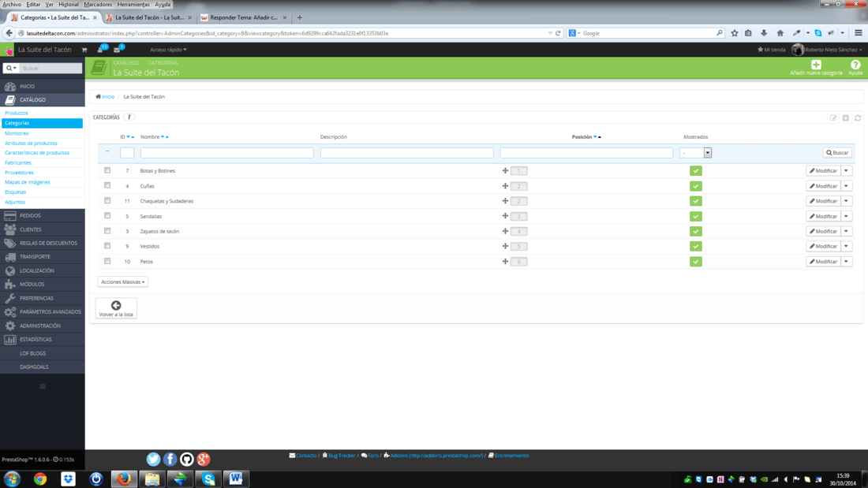Open Acciones Masivas dropdown
868x488 pixels.
pyautogui.click(x=123, y=281)
